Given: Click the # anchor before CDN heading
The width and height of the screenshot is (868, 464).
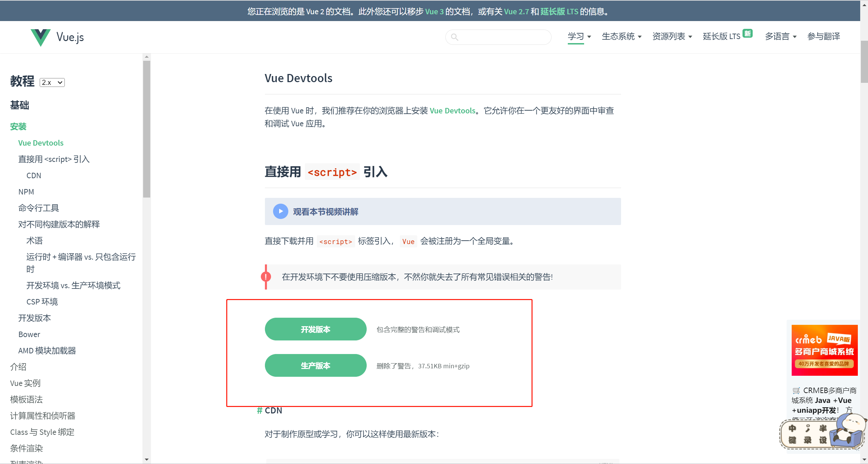Looking at the screenshot, I should tap(259, 410).
